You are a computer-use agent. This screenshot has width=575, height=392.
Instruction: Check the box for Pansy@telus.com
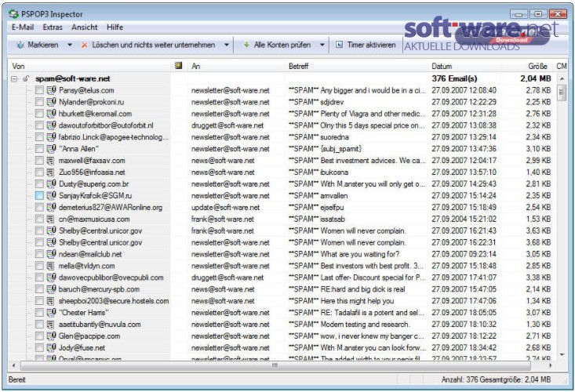[x=39, y=90]
